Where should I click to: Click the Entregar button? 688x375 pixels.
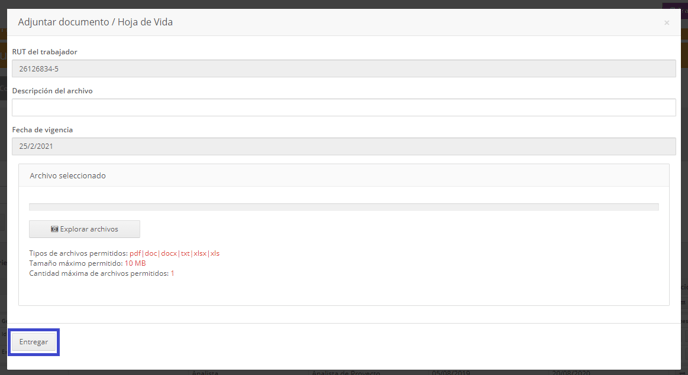coord(34,342)
